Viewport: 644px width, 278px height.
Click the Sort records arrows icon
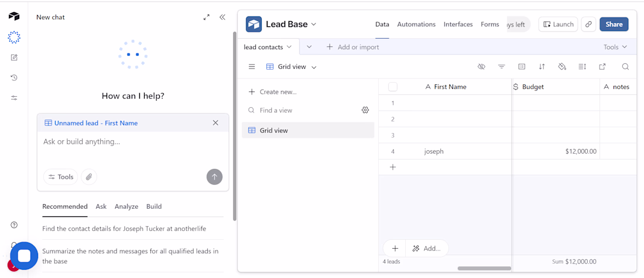point(542,67)
